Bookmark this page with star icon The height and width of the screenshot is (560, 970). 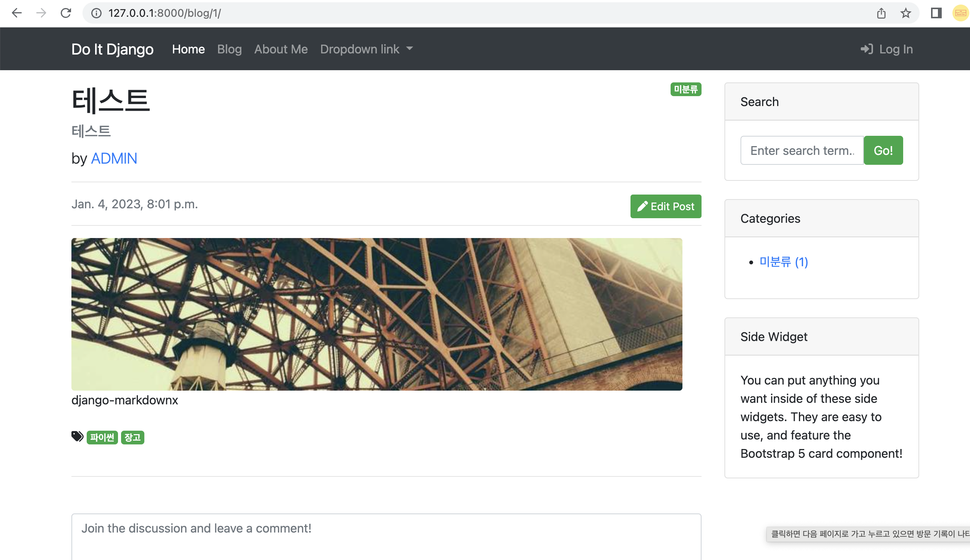click(906, 13)
